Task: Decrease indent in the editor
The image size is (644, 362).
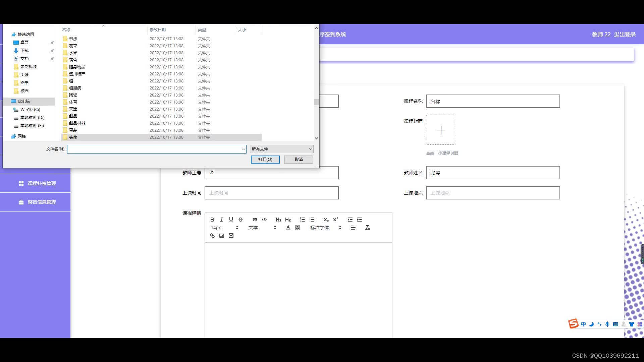Action: tap(350, 220)
